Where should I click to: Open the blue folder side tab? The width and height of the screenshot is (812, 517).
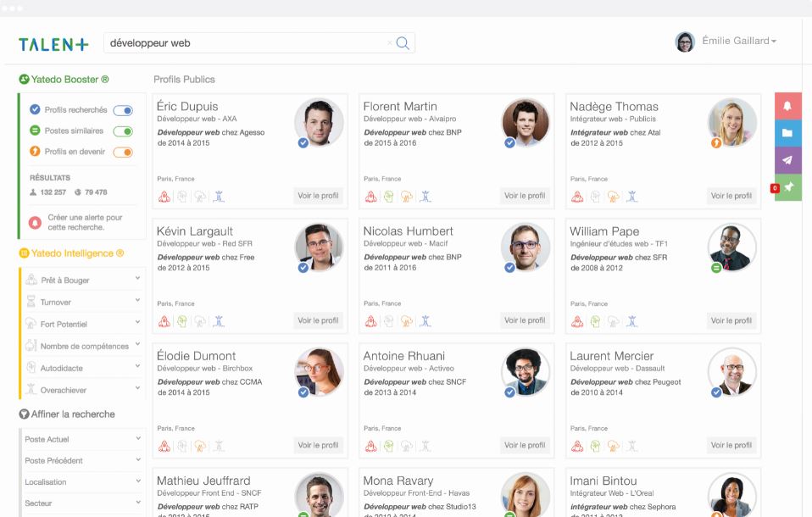(787, 133)
